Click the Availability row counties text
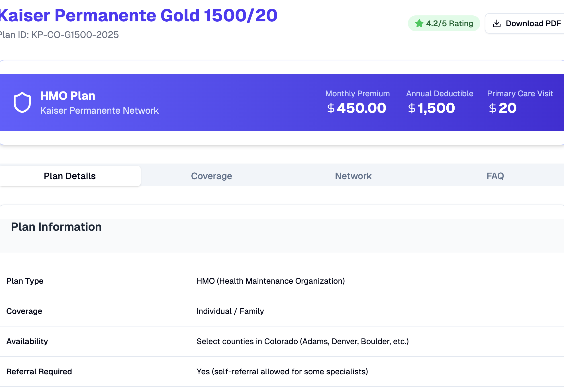Screen dimensions: 564x392 (x=302, y=341)
